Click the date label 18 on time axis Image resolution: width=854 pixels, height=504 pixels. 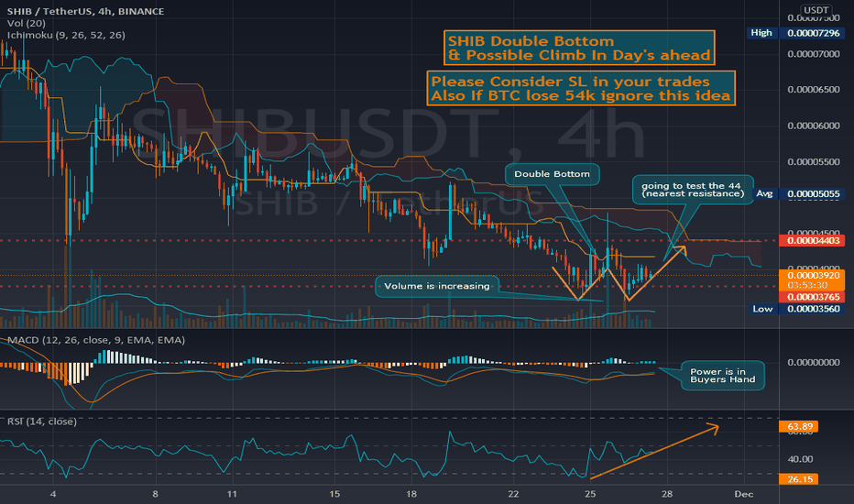[x=411, y=494]
